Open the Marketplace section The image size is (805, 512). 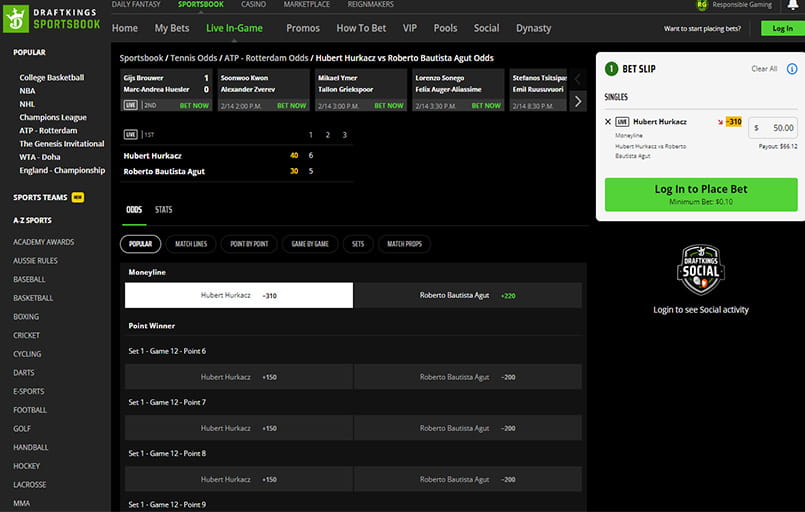click(x=307, y=4)
